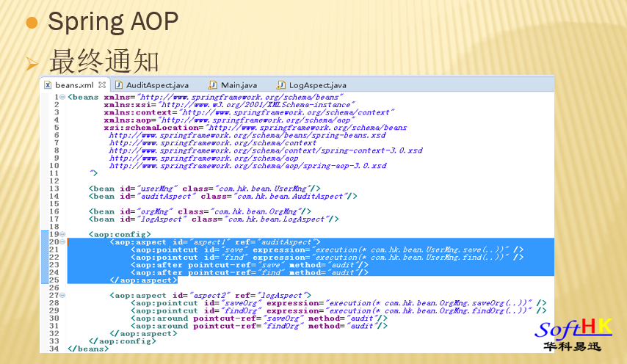Click the pointcut id "findOrg" line
The height and width of the screenshot is (364, 627).
click(338, 310)
